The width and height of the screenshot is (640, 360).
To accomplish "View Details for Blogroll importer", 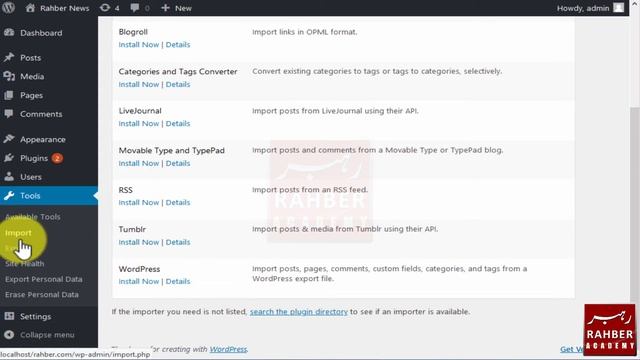I will 178,44.
